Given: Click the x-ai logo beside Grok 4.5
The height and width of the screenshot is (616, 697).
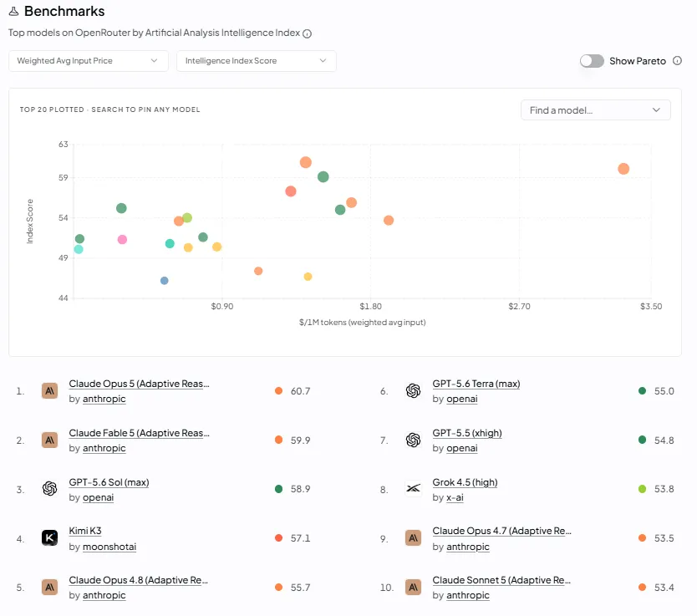Looking at the screenshot, I should 414,489.
